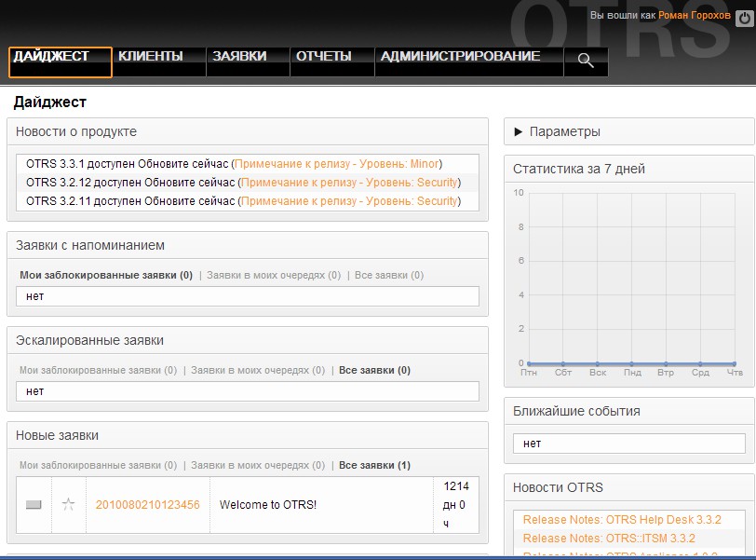The height and width of the screenshot is (560, 756).
Task: Click the Заявки с напоминанием widget header
Action: 248,245
